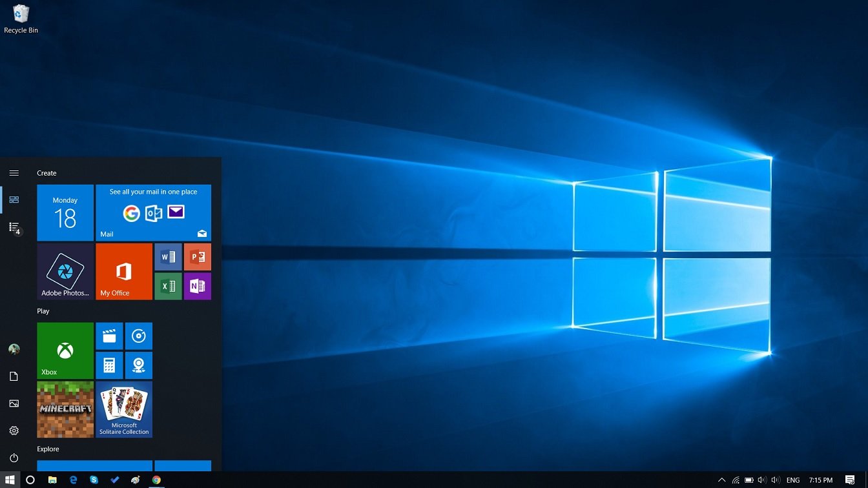Launch the Movies & TV tile

click(x=109, y=336)
